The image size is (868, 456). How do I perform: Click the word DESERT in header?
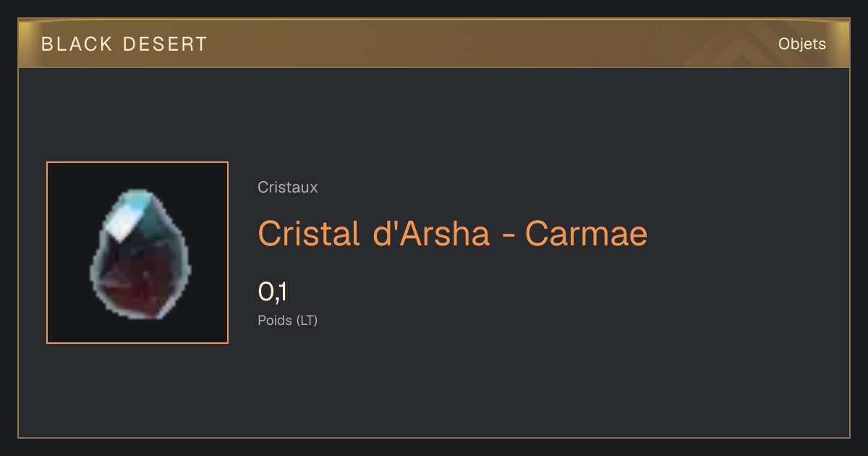click(x=166, y=44)
